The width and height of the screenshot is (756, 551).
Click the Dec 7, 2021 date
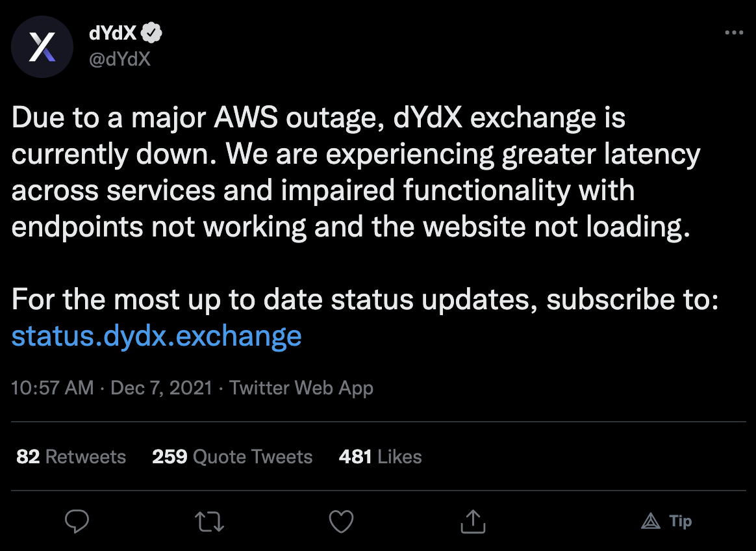[162, 388]
